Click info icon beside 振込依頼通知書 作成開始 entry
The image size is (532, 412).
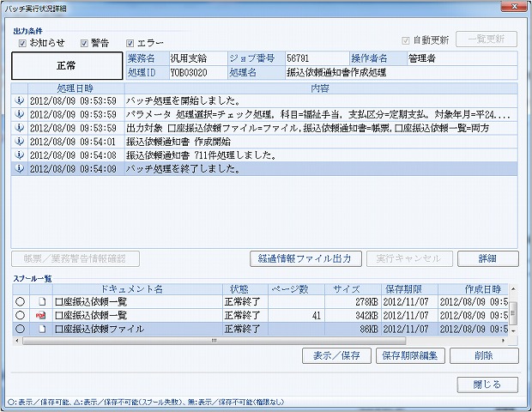click(19, 142)
